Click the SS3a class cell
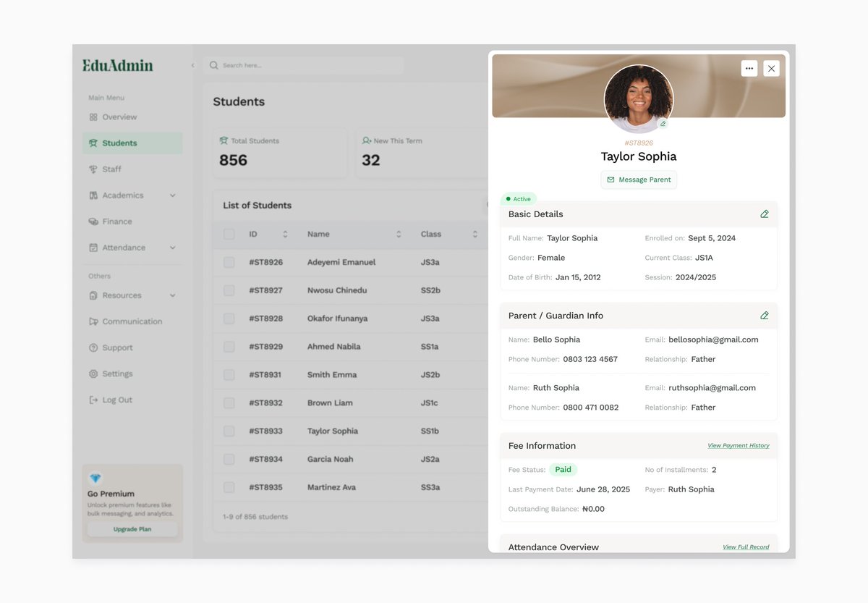868x603 pixels. click(430, 487)
